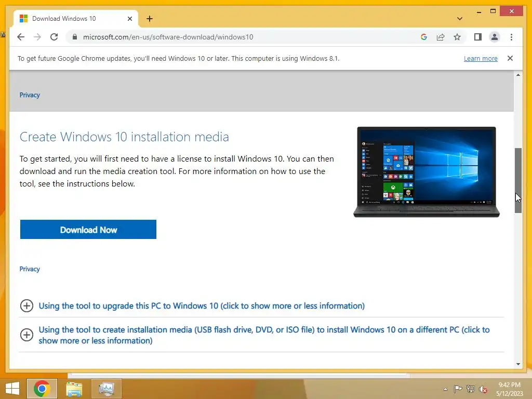Screen dimensions: 532x399
Task: Go back using the browser back arrow
Action: 21,37
